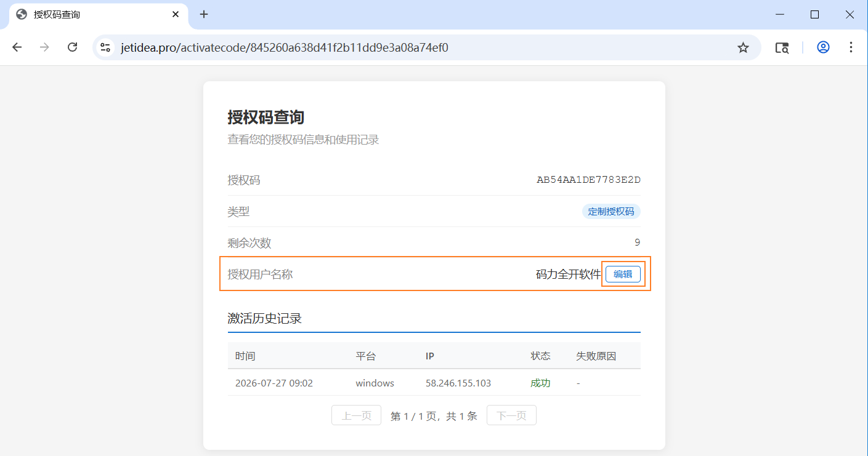The width and height of the screenshot is (868, 456).
Task: Click the 下一页 pagination button
Action: pos(511,415)
